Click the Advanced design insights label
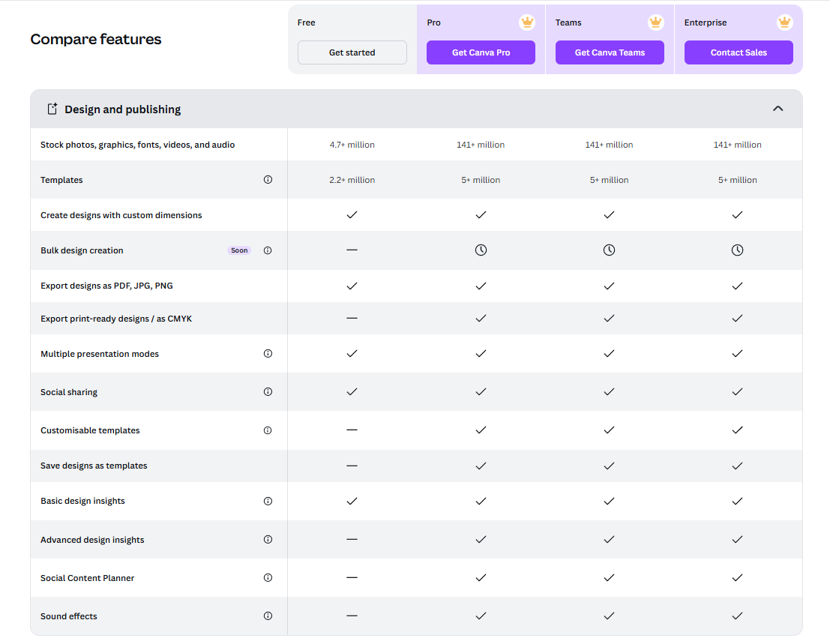The image size is (830, 644). (92, 540)
